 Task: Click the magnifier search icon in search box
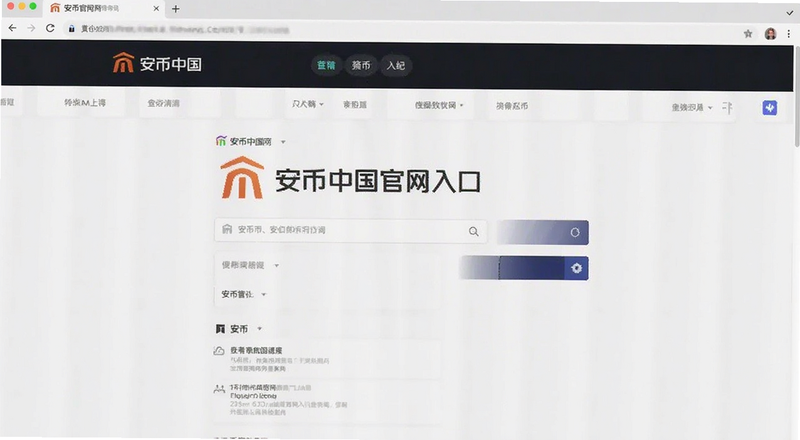[473, 231]
